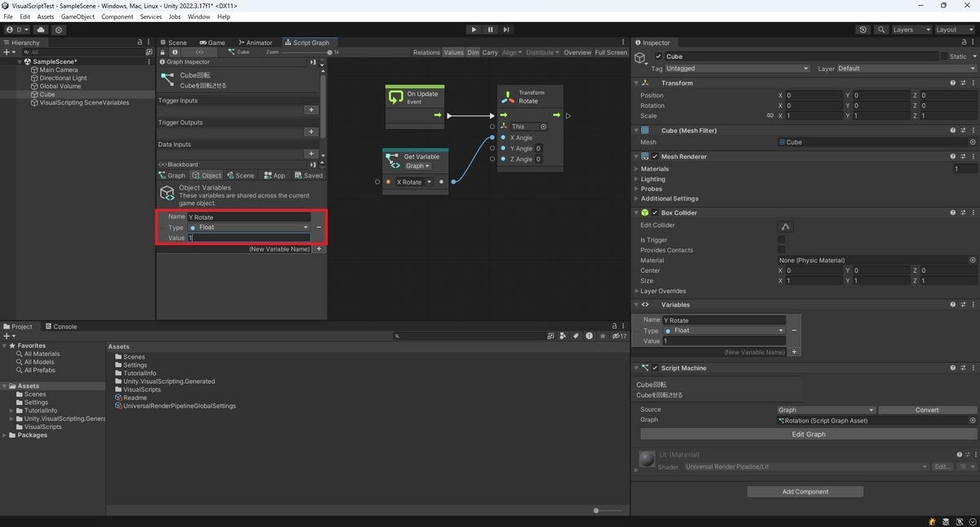Open Transform component help icon
The image size is (980, 527).
[953, 83]
